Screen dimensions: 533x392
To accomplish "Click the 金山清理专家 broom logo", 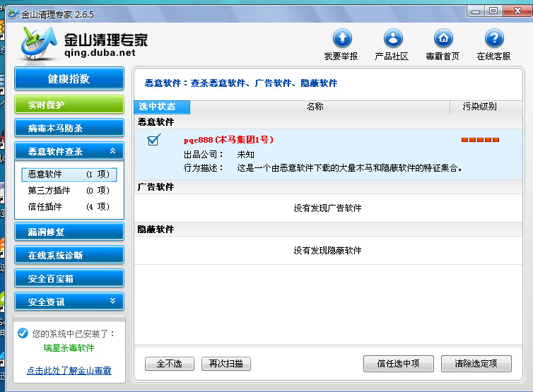I will click(38, 44).
